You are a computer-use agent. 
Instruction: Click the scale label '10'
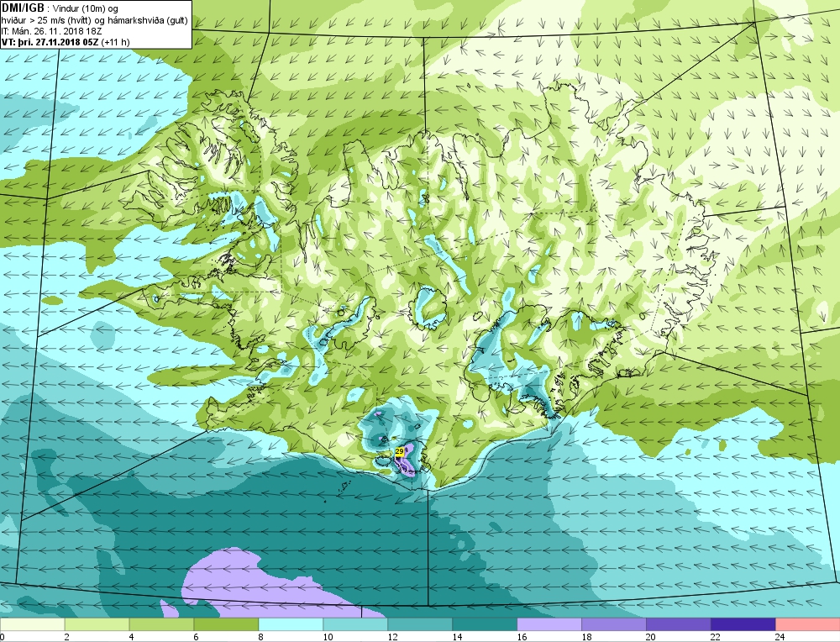[328, 637]
